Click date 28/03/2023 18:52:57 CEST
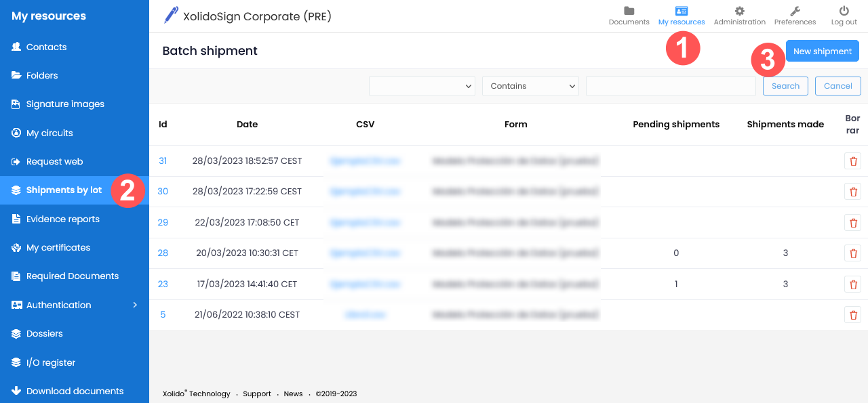Image resolution: width=868 pixels, height=403 pixels. (248, 161)
